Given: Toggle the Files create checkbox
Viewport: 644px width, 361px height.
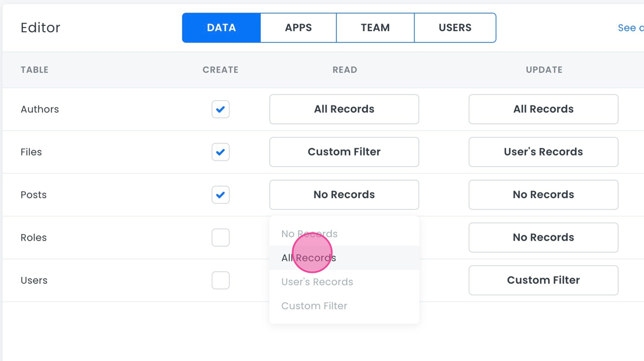Looking at the screenshot, I should [220, 152].
